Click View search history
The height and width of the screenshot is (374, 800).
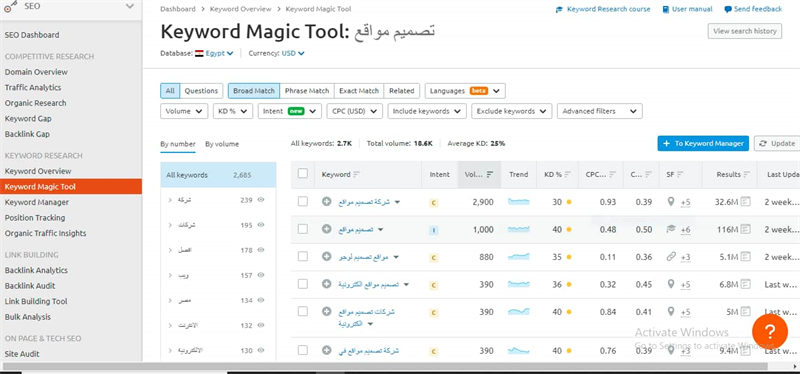tap(744, 31)
